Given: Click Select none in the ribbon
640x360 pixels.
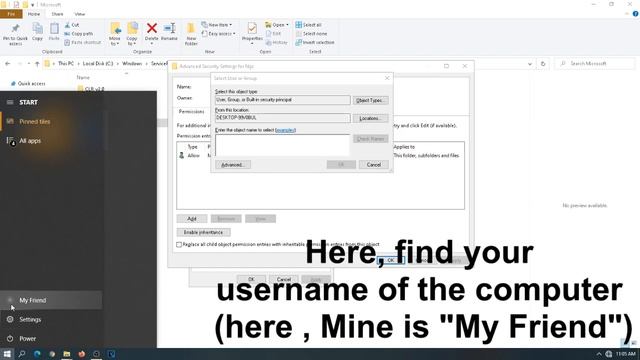Looking at the screenshot, I should pyautogui.click(x=311, y=33).
